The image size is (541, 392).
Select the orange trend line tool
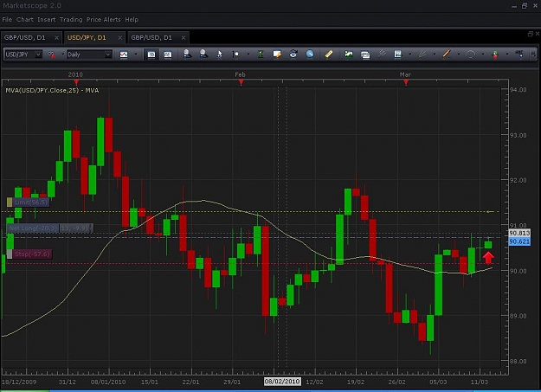tap(447, 54)
